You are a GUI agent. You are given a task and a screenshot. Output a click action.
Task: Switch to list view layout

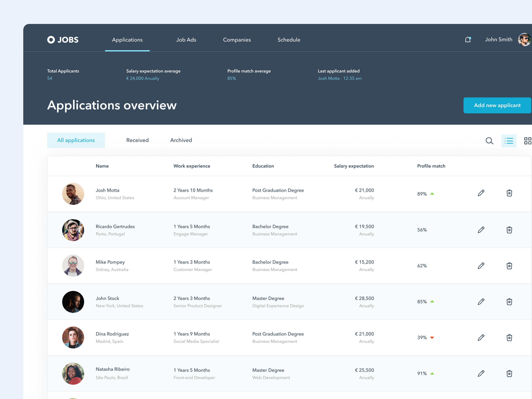(508, 141)
